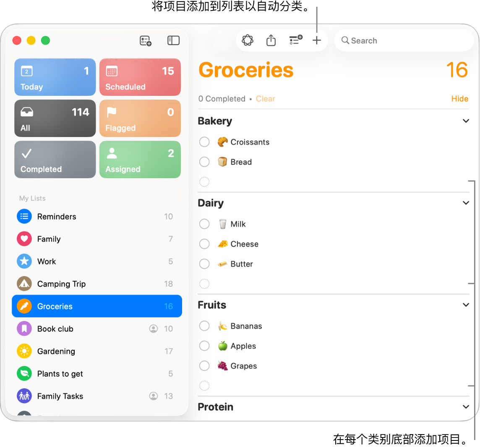
Task: Toggle the sidebar visibility icon
Action: pos(173,40)
